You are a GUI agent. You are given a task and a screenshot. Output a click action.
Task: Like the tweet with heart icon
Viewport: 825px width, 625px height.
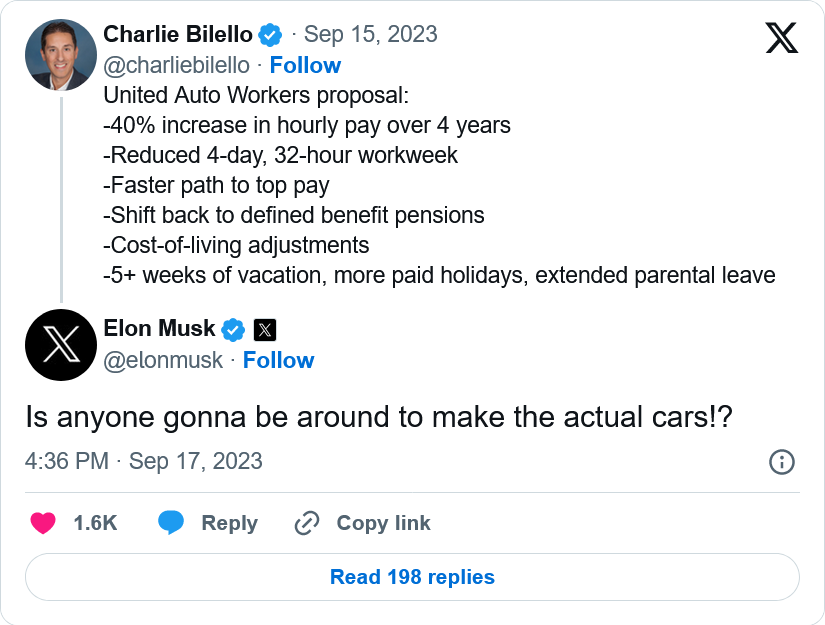pyautogui.click(x=43, y=523)
